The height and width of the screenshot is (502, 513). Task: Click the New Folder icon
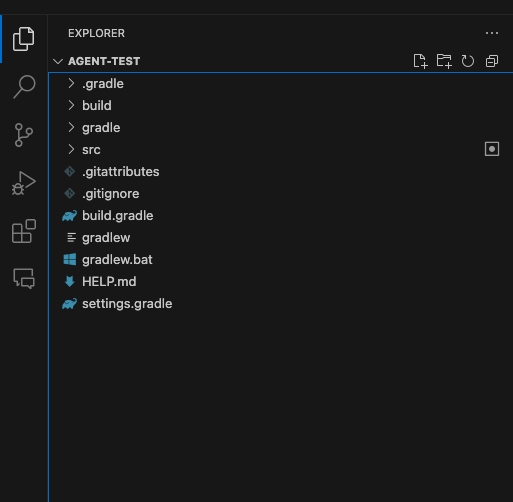(x=444, y=61)
